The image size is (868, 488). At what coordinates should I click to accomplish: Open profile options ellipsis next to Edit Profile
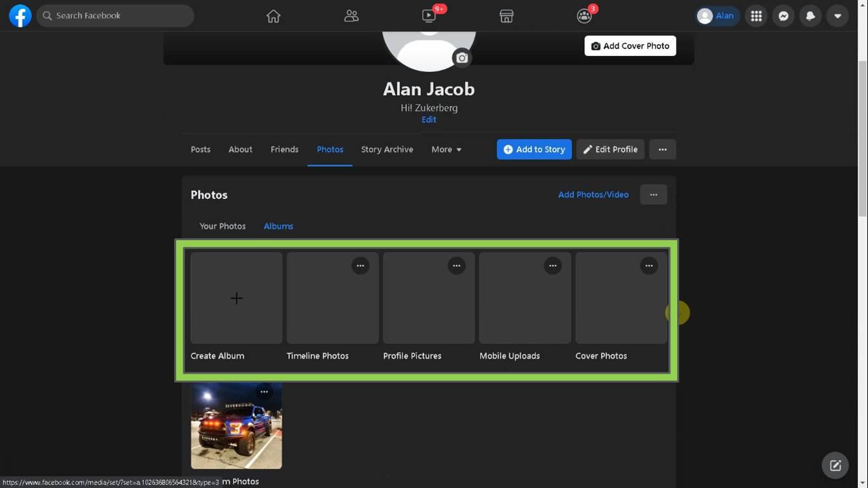[663, 149]
